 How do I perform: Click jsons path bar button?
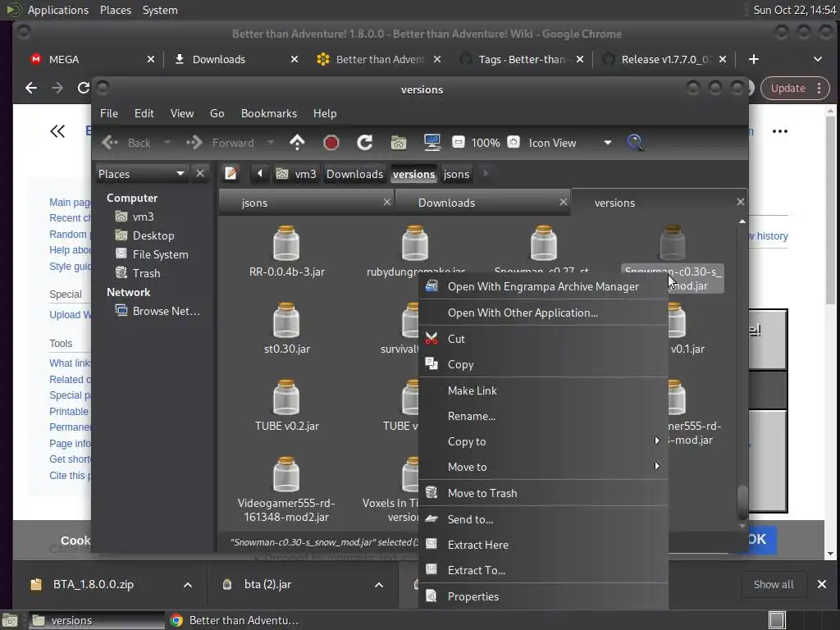pyautogui.click(x=456, y=174)
